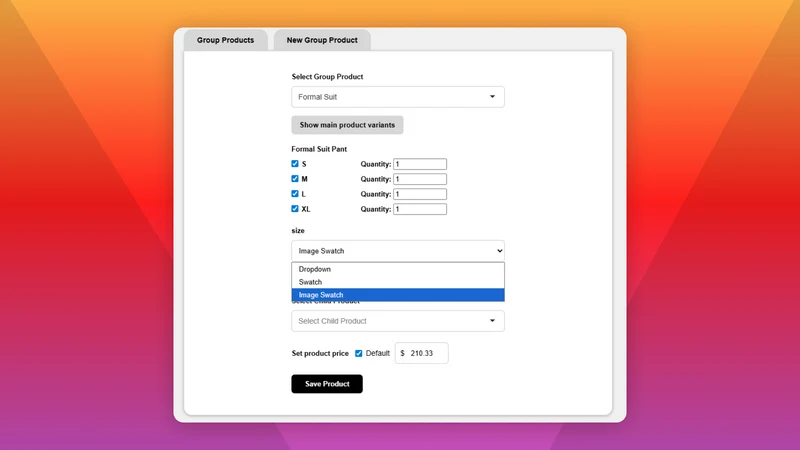Click the Save Product button

coord(327,384)
